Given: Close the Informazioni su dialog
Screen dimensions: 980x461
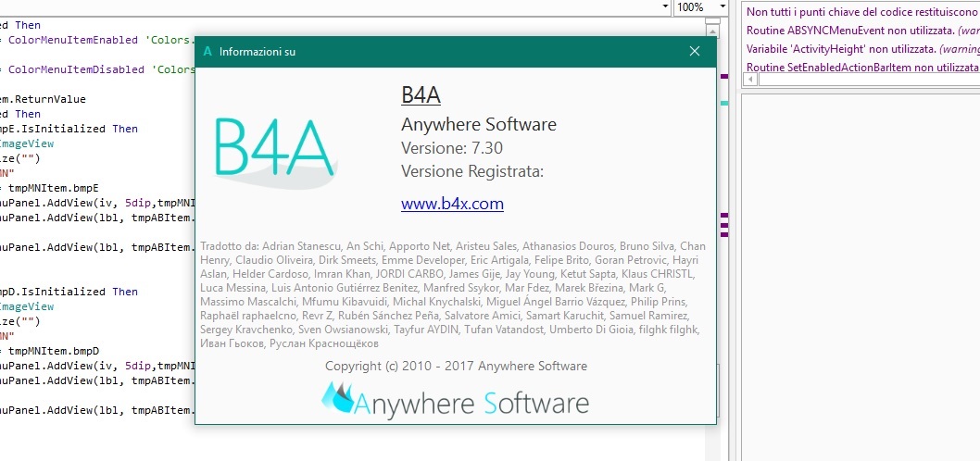Looking at the screenshot, I should point(695,52).
